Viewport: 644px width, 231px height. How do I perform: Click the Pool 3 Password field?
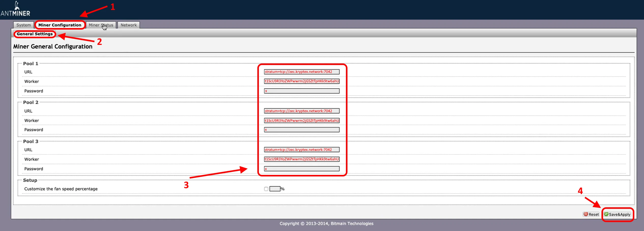point(301,169)
